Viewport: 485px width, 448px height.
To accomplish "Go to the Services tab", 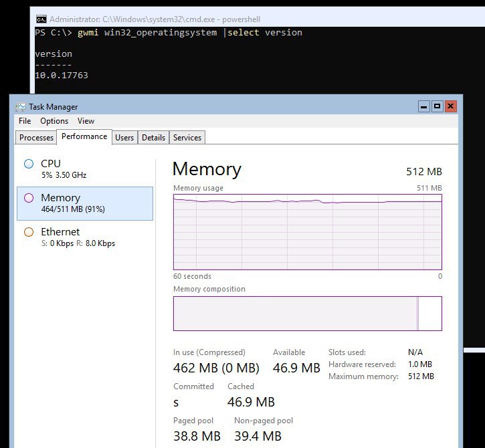I will (x=187, y=137).
